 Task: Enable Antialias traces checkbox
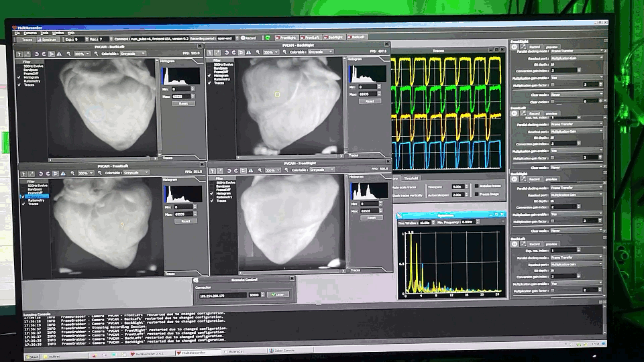coord(476,186)
